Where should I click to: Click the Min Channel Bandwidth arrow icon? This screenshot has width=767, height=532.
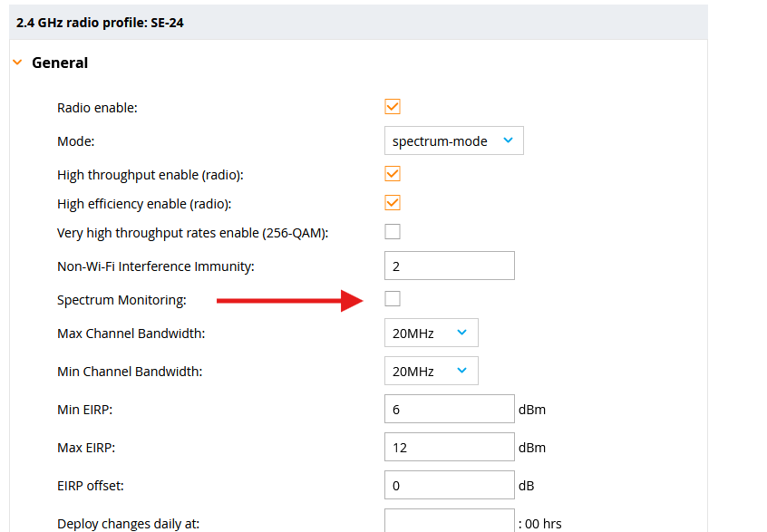coord(461,371)
